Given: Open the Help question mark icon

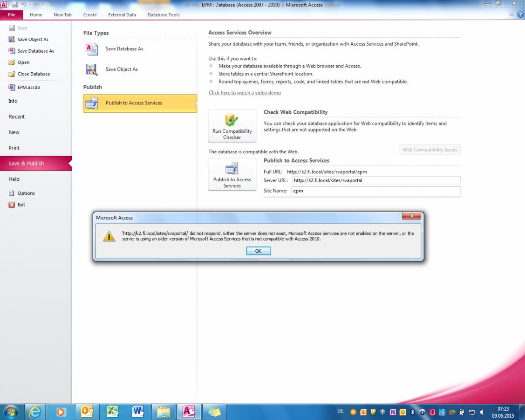Looking at the screenshot, I should (520, 14).
